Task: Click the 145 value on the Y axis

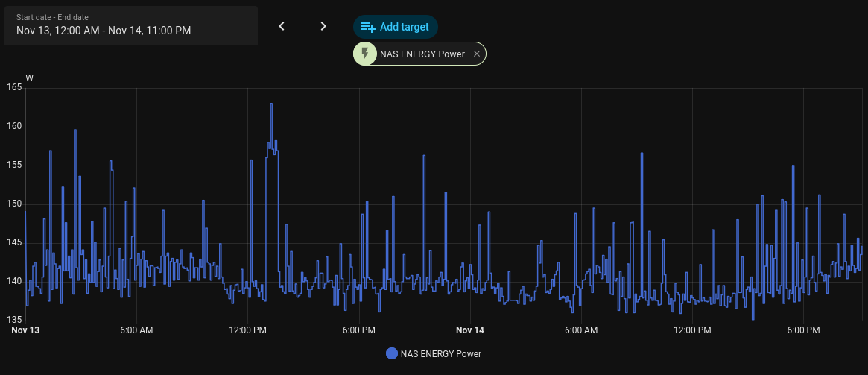Action: click(x=14, y=242)
